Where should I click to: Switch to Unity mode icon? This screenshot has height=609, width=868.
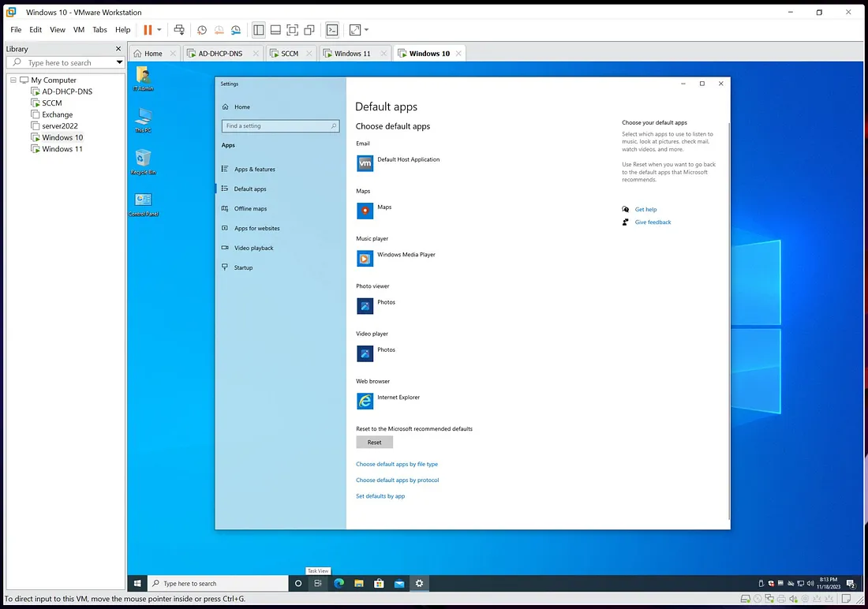(309, 30)
